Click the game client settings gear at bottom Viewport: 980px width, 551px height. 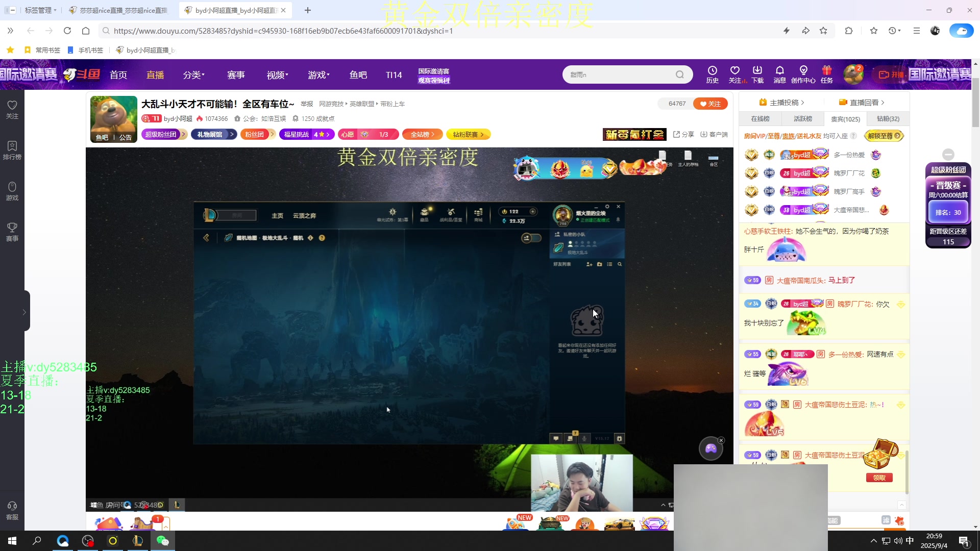(620, 438)
